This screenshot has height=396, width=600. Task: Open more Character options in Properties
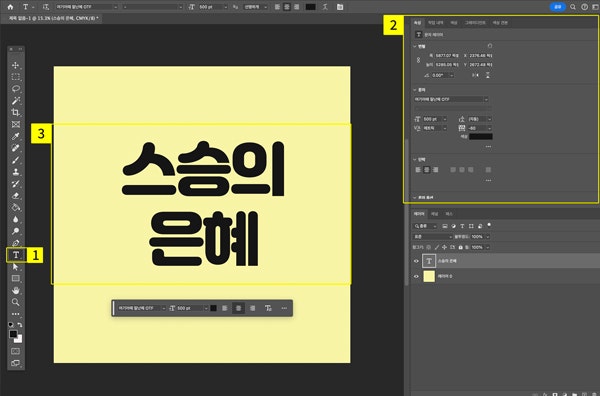point(488,147)
